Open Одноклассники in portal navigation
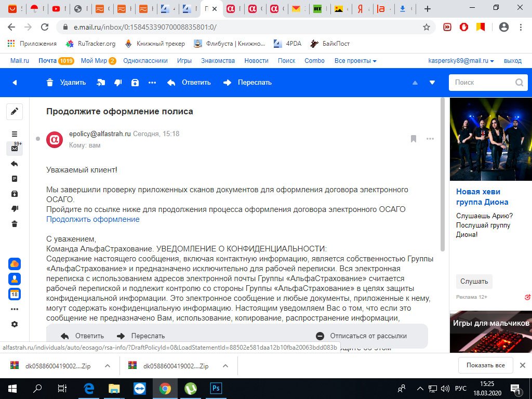The width and height of the screenshot is (532, 399). [x=145, y=61]
